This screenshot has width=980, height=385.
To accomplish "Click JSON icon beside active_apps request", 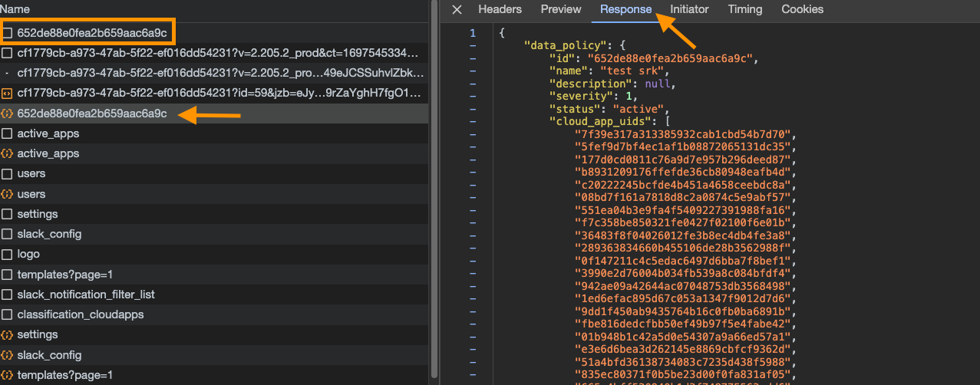I will tap(8, 153).
